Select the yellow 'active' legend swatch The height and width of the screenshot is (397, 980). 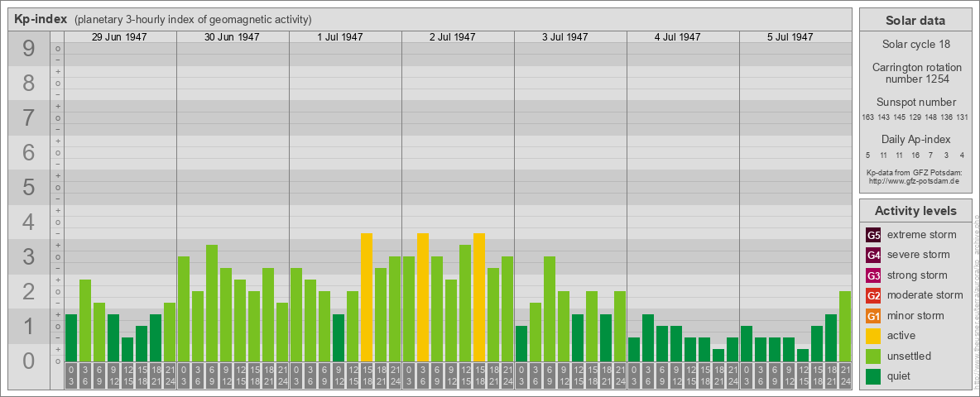pyautogui.click(x=873, y=336)
